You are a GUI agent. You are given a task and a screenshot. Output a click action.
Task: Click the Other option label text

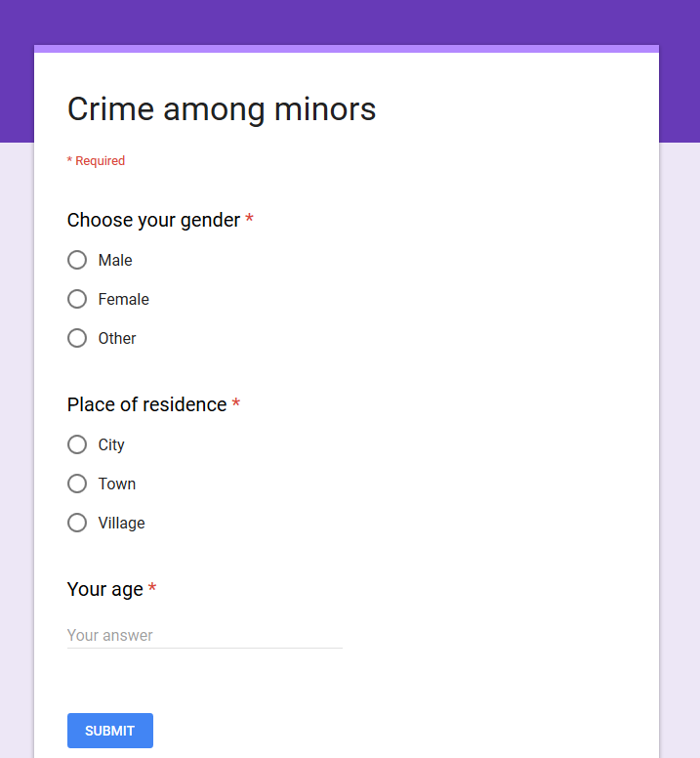click(x=117, y=338)
